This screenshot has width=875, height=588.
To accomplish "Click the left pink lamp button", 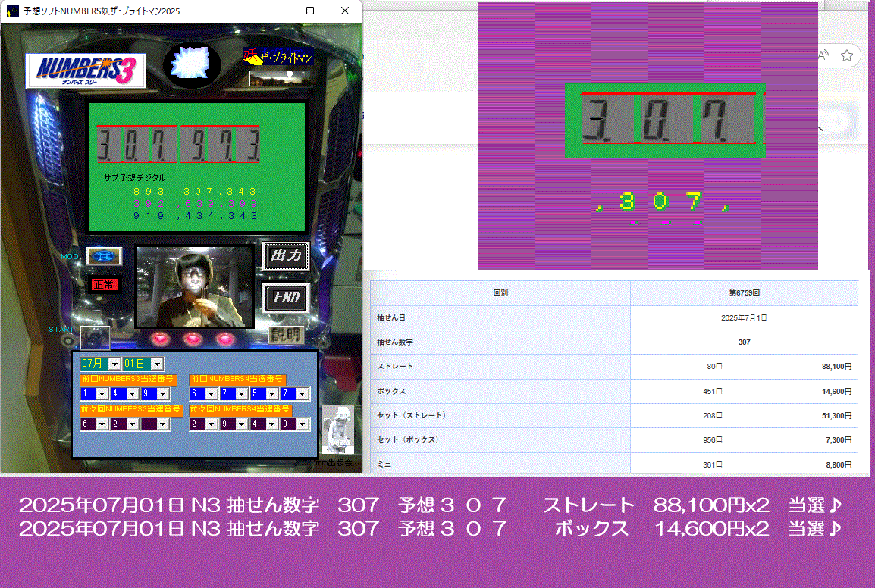I will (x=160, y=338).
